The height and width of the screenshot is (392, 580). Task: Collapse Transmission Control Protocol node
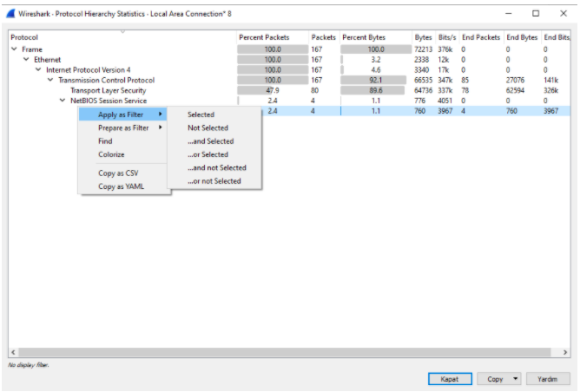pyautogui.click(x=50, y=80)
